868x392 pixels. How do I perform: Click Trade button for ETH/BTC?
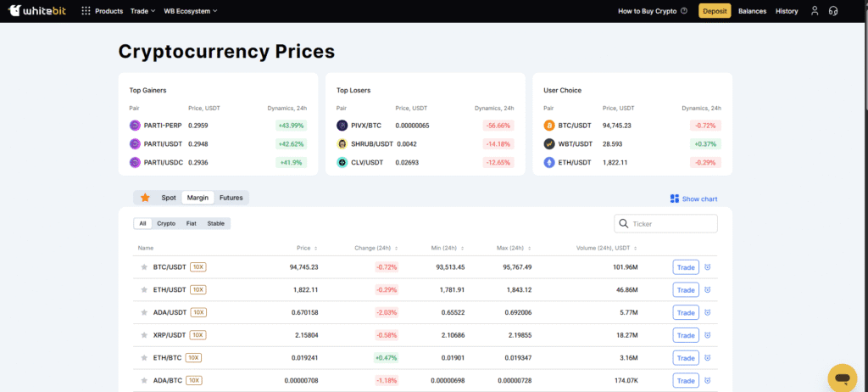(686, 357)
